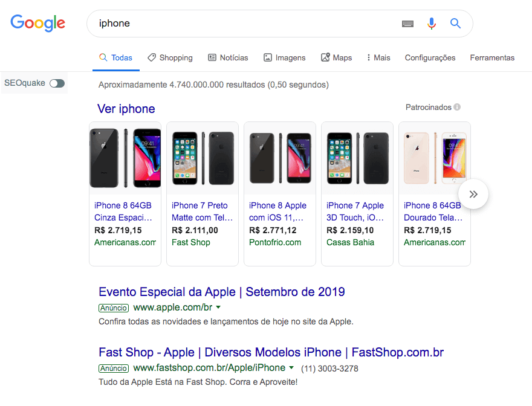The height and width of the screenshot is (406, 532).
Task: Switch to the Imagens tab
Action: coord(284,57)
